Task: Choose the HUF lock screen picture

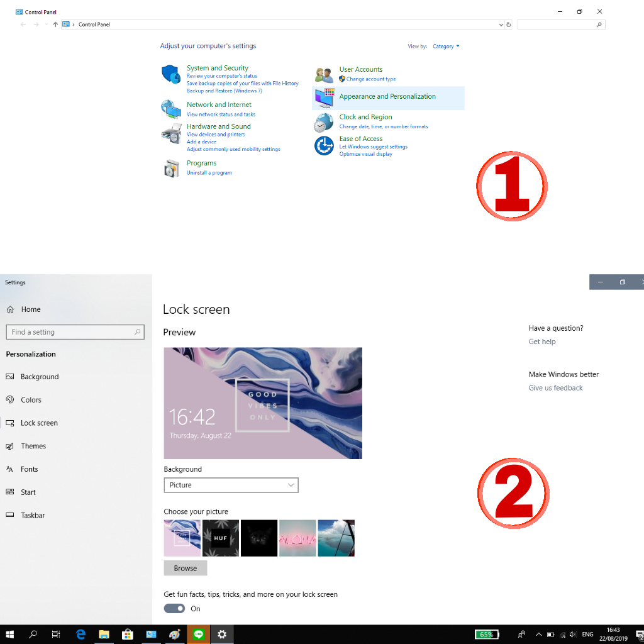Action: pos(221,538)
